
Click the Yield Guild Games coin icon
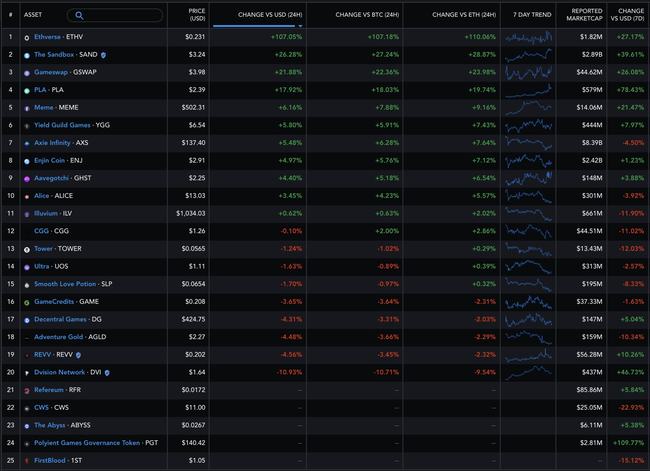click(27, 126)
